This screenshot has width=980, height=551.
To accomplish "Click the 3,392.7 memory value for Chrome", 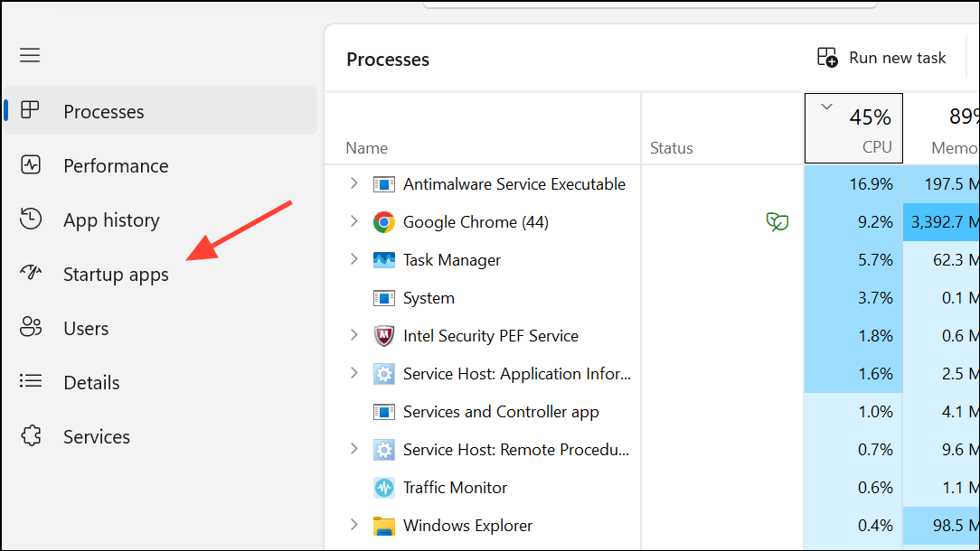I will pyautogui.click(x=942, y=222).
